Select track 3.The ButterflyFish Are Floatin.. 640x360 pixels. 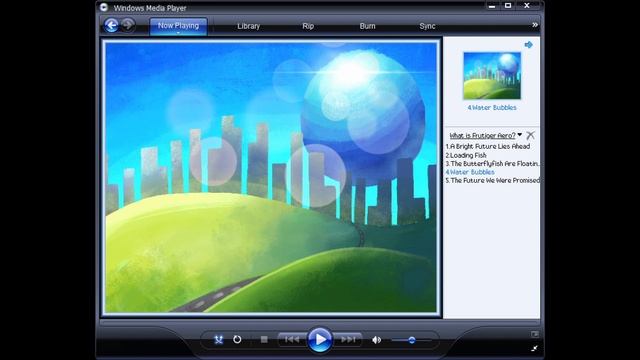point(492,164)
